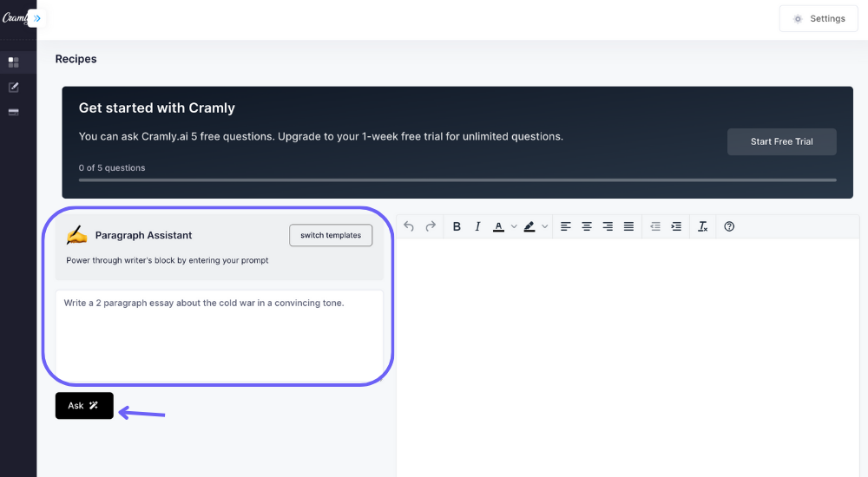Screen dimensions: 868x477
Task: Clear formatting with the Tx icon
Action: 703,226
